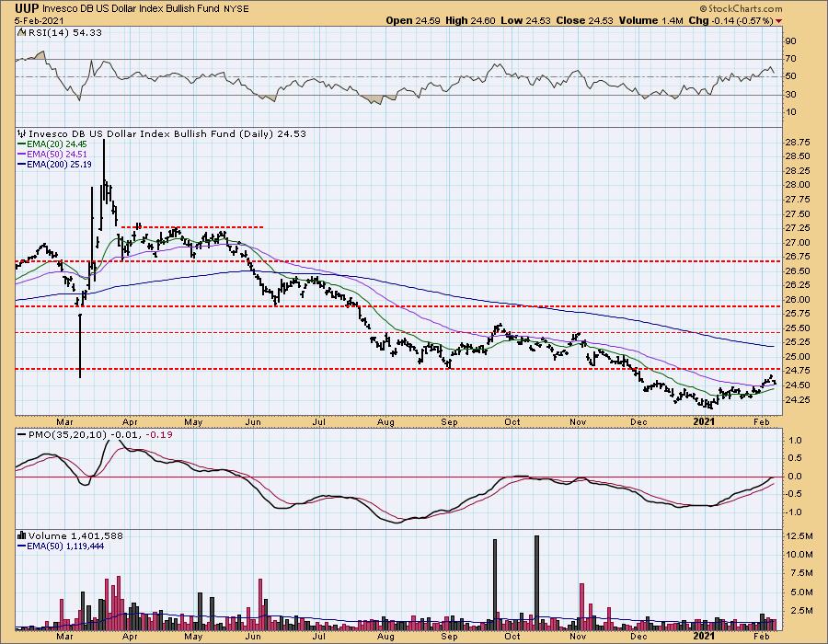
Task: Click the UUP ticker symbol
Action: click(x=28, y=8)
